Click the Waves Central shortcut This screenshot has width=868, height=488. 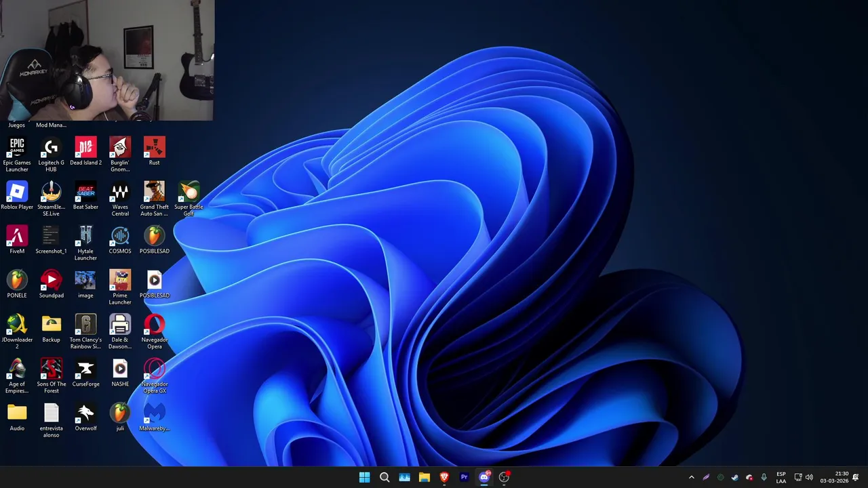click(x=120, y=199)
